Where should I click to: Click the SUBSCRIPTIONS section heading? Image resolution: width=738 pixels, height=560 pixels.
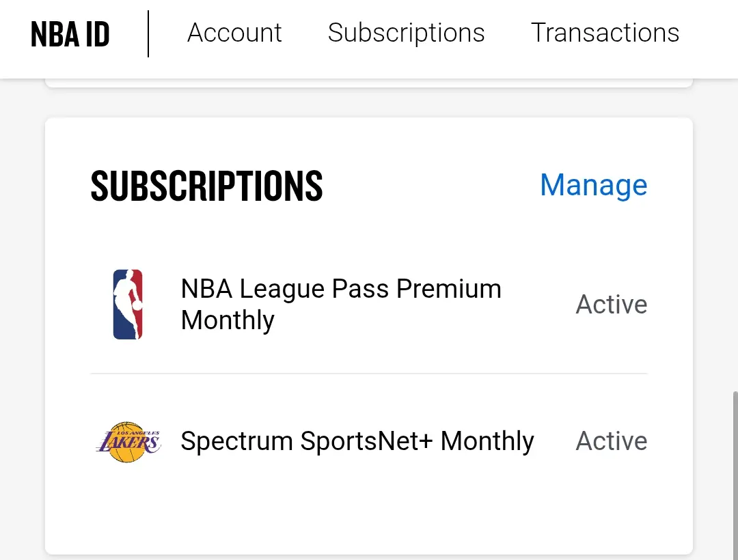206,186
